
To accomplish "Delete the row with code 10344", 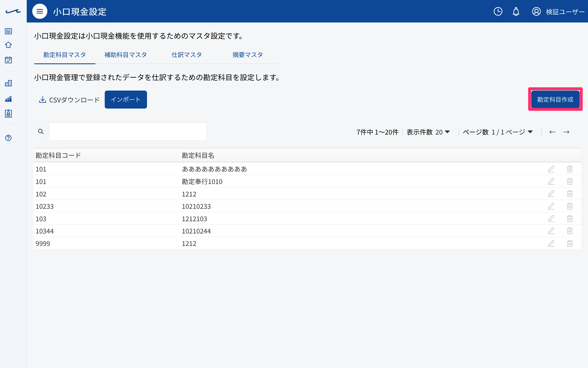I will coord(570,231).
